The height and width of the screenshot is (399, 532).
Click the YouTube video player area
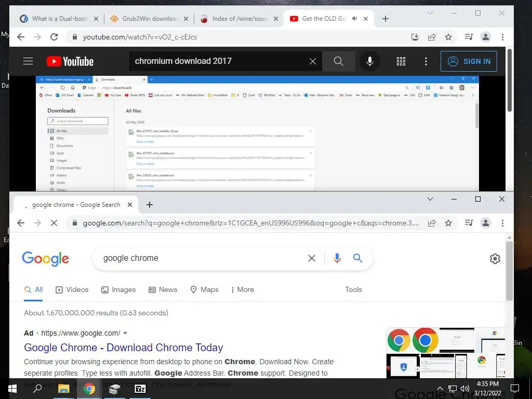[x=257, y=134]
